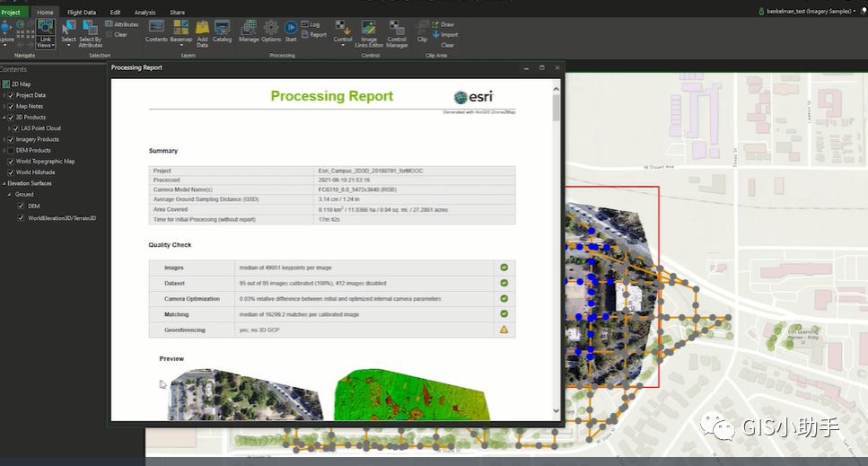Viewport: 868px width, 466px height.
Task: Open the Report from Processing group
Action: click(x=314, y=34)
